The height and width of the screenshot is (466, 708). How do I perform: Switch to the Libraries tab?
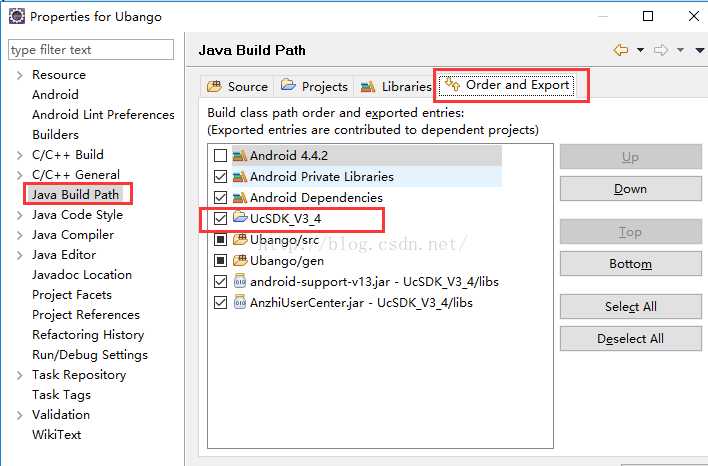click(x=396, y=86)
